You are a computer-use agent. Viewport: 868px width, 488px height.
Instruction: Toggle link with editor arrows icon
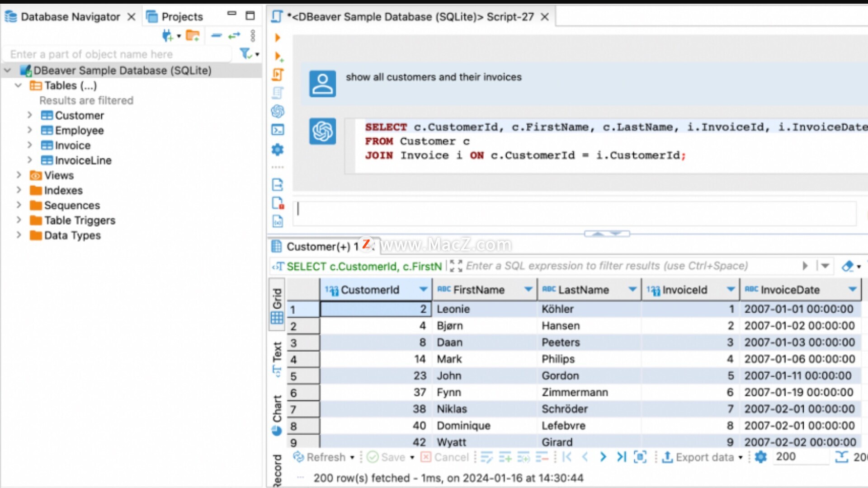coord(234,36)
